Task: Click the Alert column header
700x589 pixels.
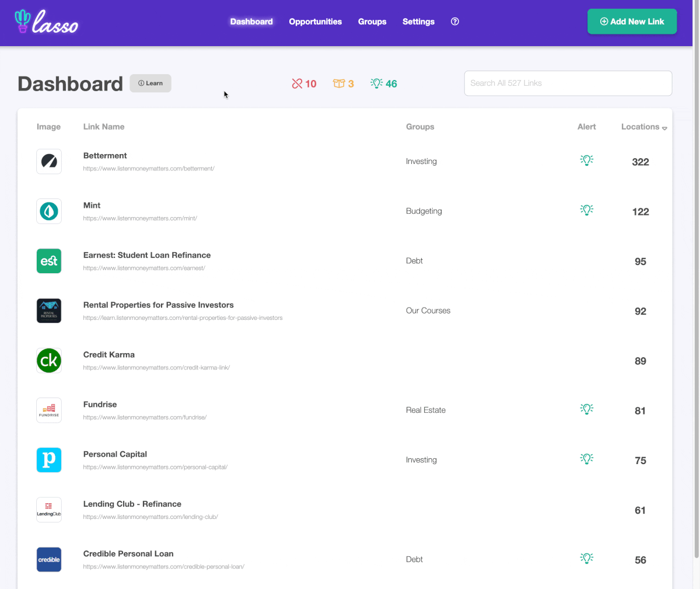Action: 587,127
